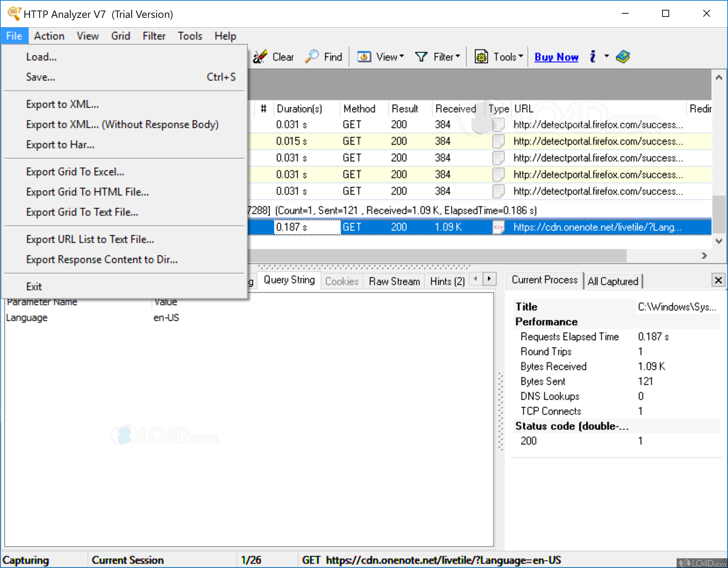728x568 pixels.
Task: Choose Export to Har from File menu
Action: click(60, 144)
